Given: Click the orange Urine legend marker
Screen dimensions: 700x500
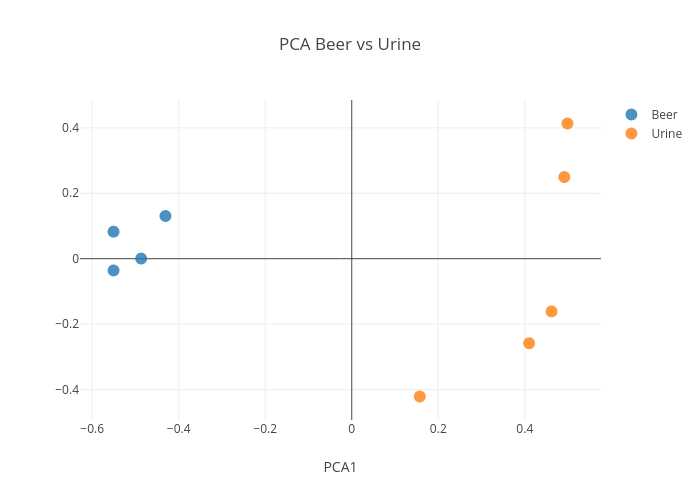Looking at the screenshot, I should coord(631,134).
